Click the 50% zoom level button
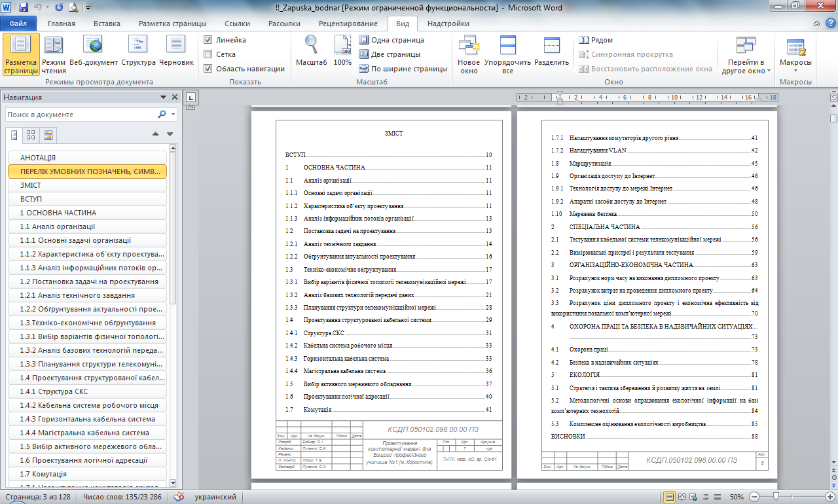 coord(737,497)
